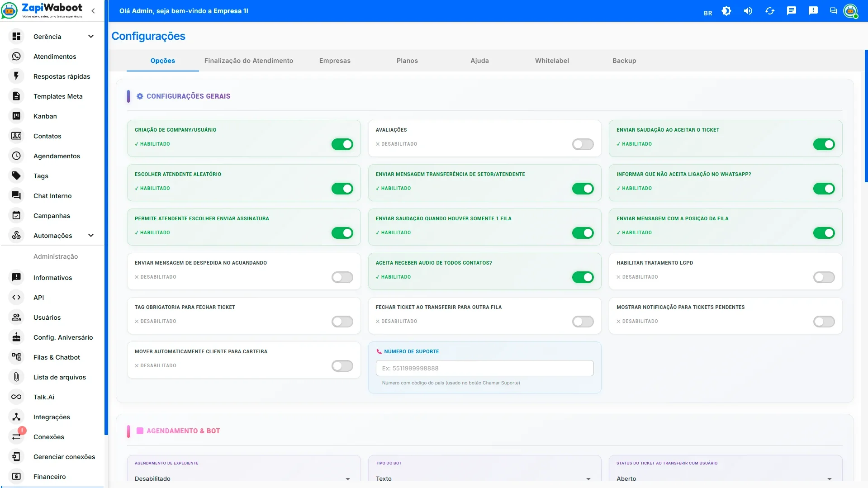
Task: Click the Gerência dashboard icon
Action: point(16,36)
